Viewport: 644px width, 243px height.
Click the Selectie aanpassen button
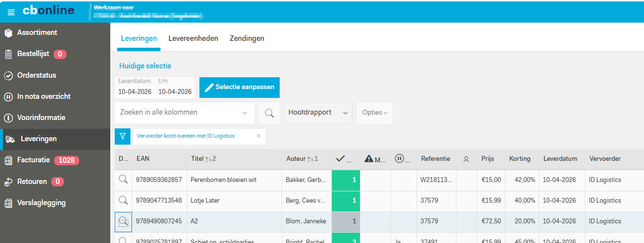(239, 88)
